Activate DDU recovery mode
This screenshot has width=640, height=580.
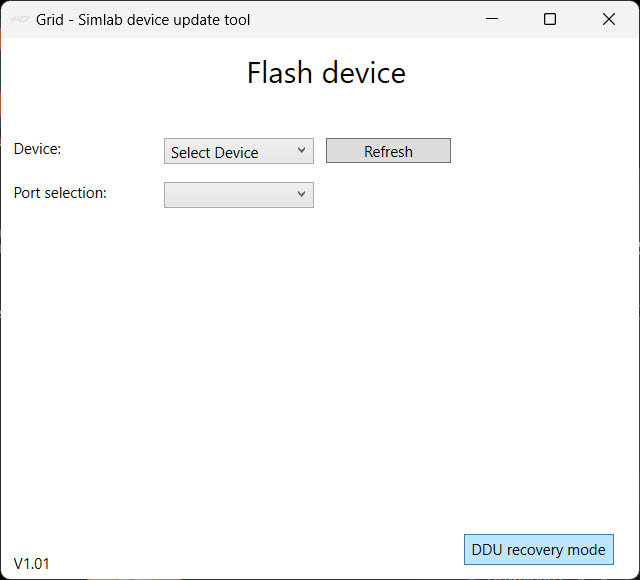pos(539,549)
